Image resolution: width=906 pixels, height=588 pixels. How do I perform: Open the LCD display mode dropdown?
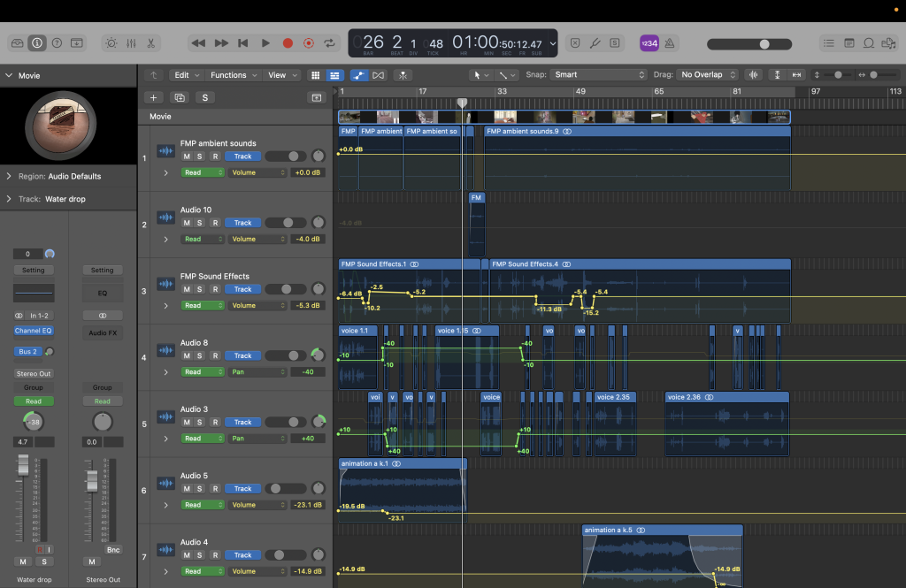[553, 43]
